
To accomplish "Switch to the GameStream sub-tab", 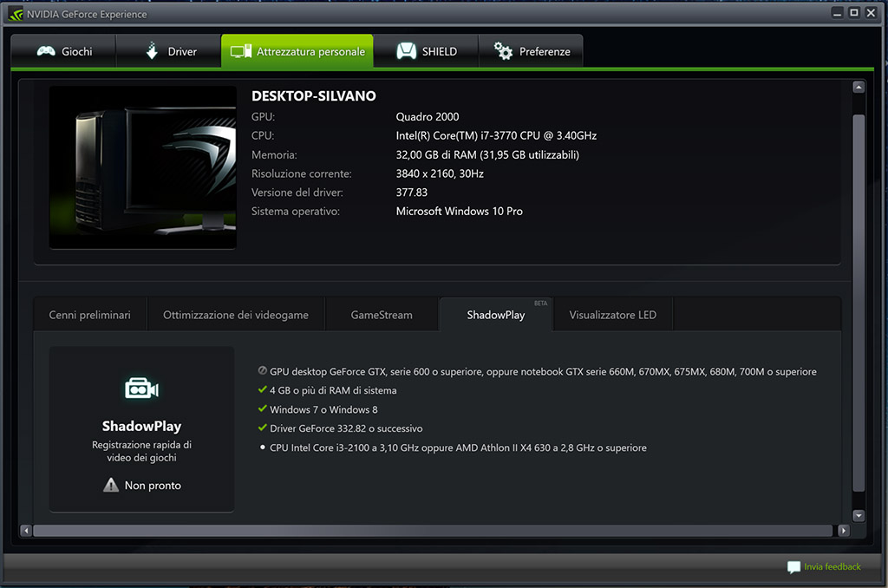I will pyautogui.click(x=382, y=315).
